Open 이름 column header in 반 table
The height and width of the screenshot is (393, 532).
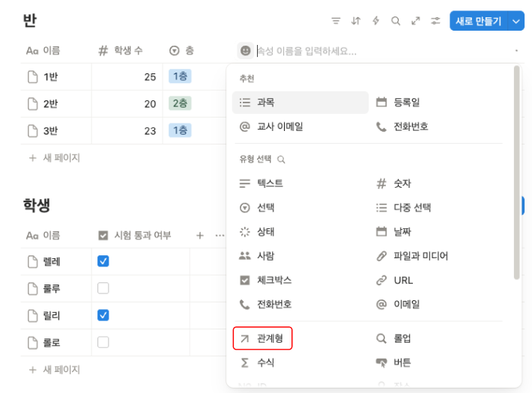pyautogui.click(x=43, y=51)
